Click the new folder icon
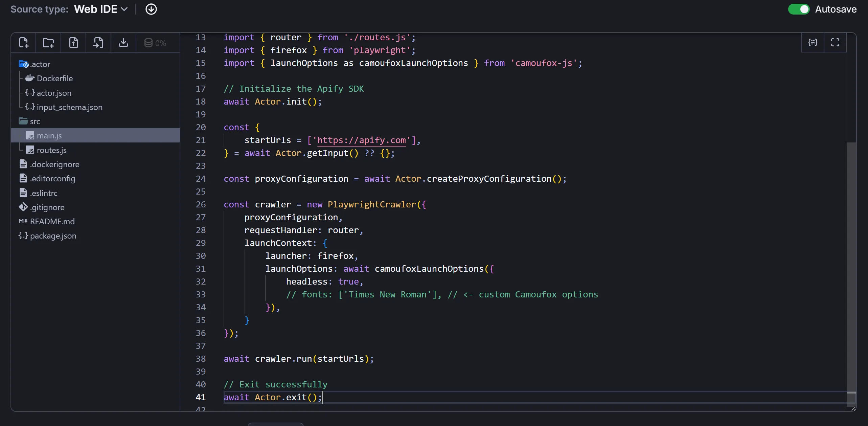The width and height of the screenshot is (868, 426). pos(48,43)
